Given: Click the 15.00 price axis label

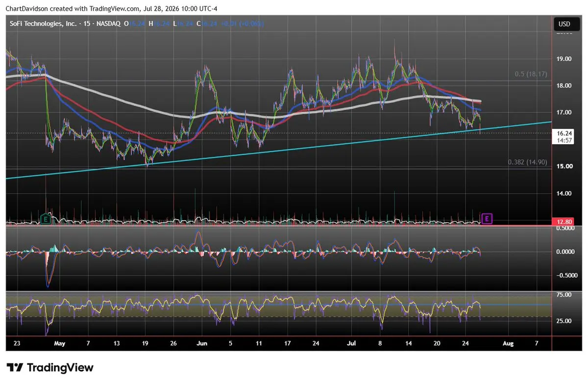Looking at the screenshot, I should click(x=564, y=166).
